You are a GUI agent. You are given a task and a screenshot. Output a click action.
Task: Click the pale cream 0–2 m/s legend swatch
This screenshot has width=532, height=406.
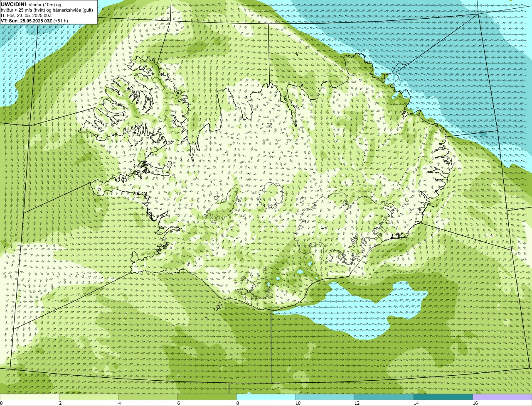(30, 397)
